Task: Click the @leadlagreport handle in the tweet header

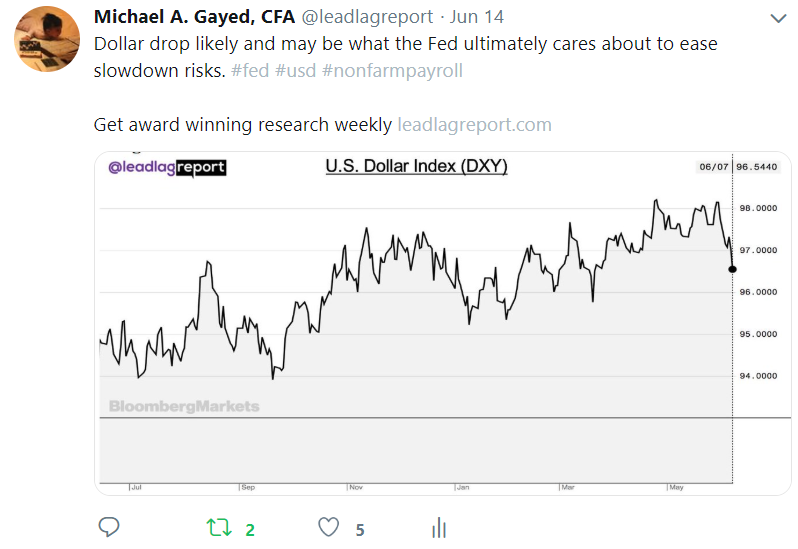Action: coord(366,18)
